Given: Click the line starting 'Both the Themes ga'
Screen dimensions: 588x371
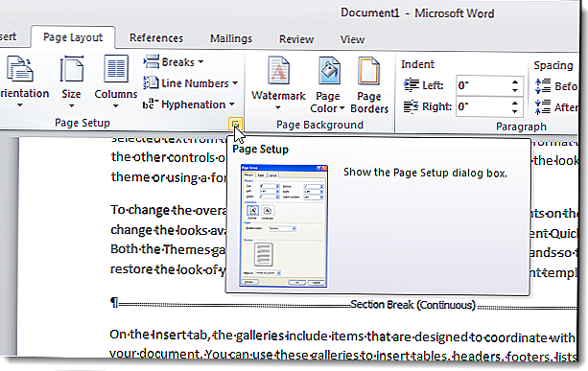Looking at the screenshot, I should click(x=168, y=249).
